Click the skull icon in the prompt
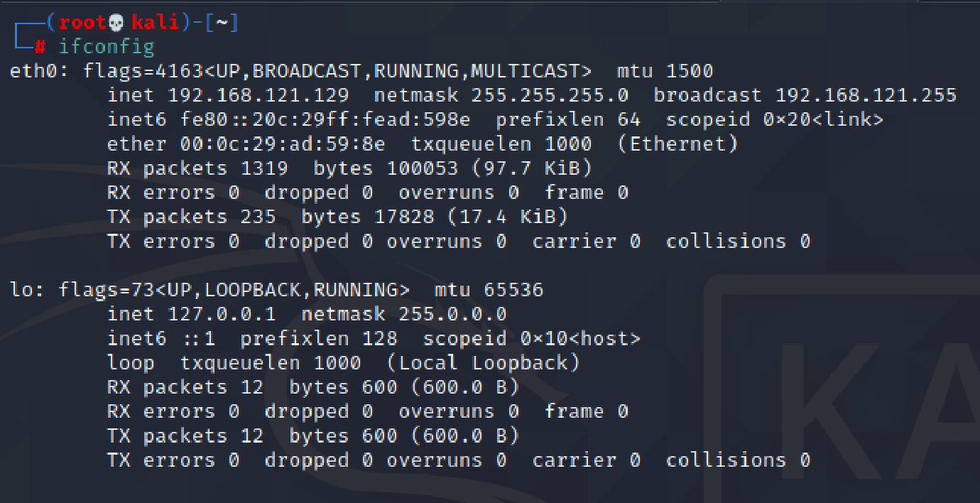The image size is (980, 503). [116, 23]
